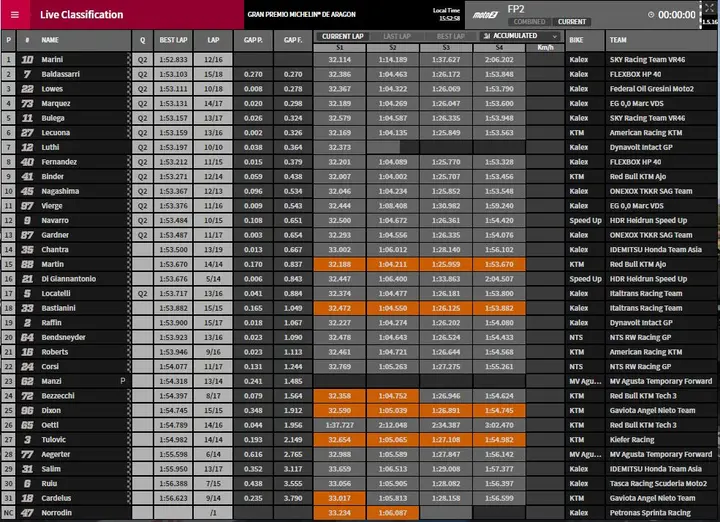Screen dimensions: 720x522
Task: Open the row options for Bastianini
Action: coord(129,308)
